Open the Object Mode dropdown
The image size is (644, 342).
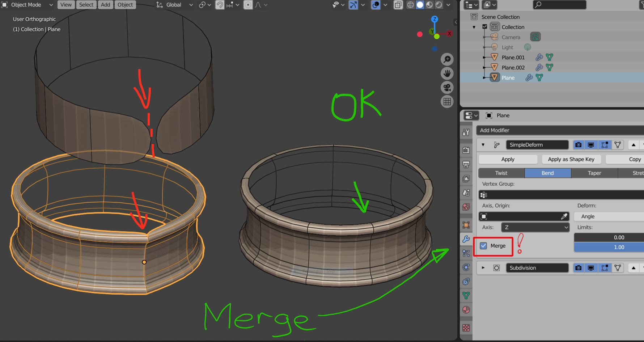27,5
